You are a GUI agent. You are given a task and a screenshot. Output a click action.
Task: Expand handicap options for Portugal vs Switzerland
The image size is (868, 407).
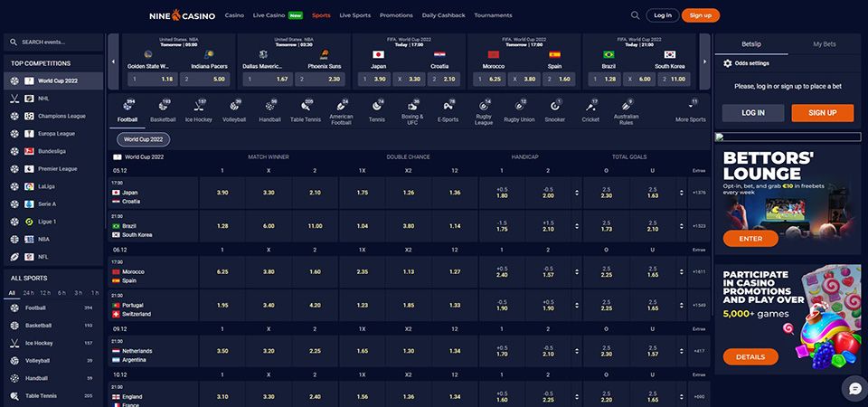577,305
